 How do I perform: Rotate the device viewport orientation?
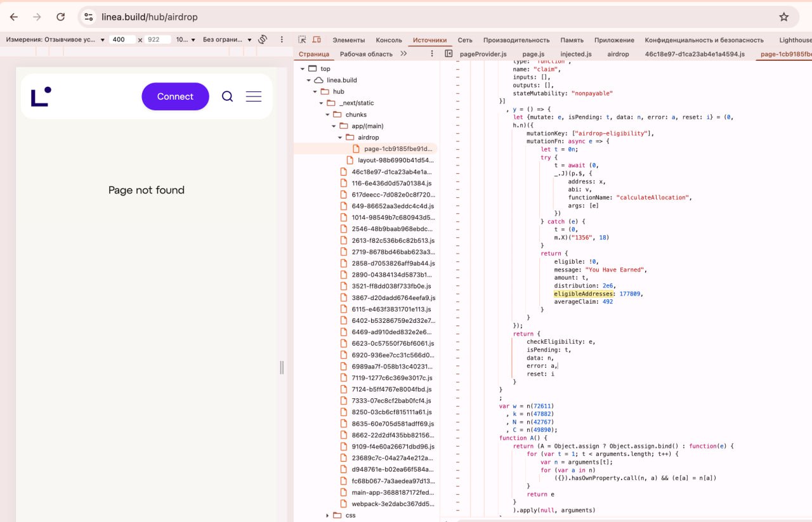click(263, 39)
